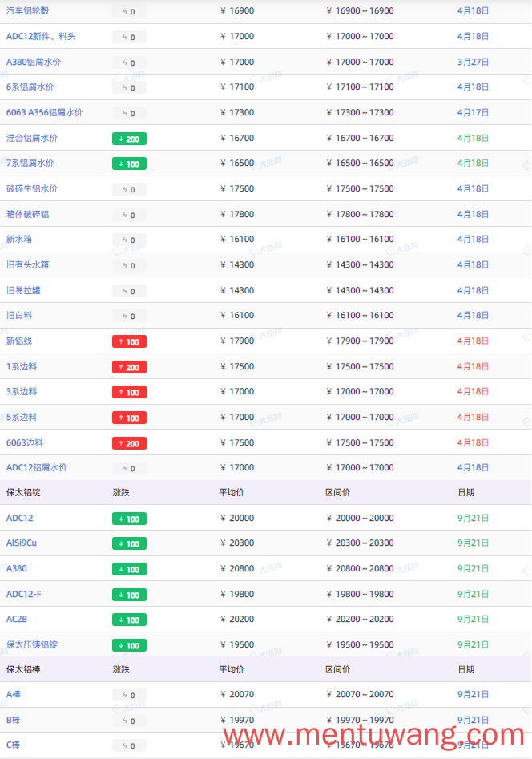The image size is (532, 759).
Task: Click the average price ¥ 17800 for 箱体破碎铝
Action: [x=237, y=215]
